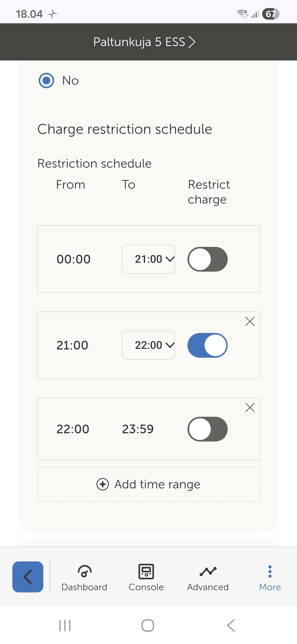Image resolution: width=297 pixels, height=644 pixels.
Task: Tap the plus icon in Add time range
Action: (x=103, y=484)
